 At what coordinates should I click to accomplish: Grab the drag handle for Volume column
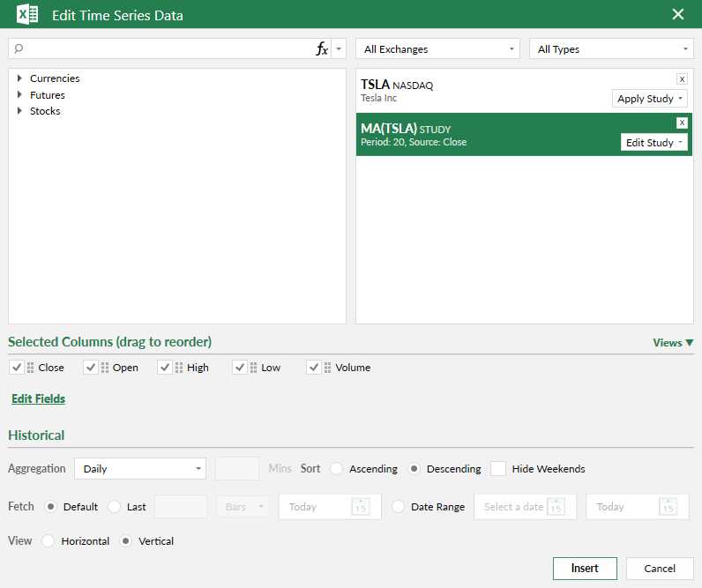pyautogui.click(x=328, y=368)
